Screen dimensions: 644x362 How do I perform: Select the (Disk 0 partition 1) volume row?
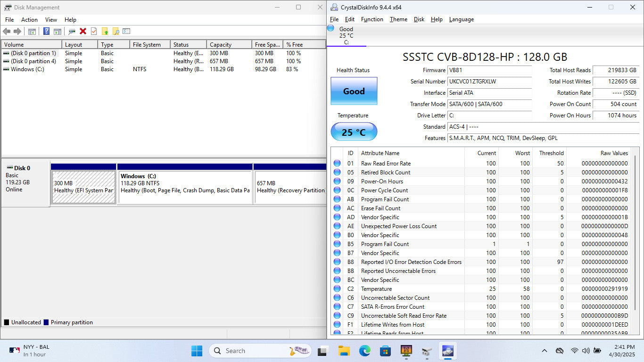(x=163, y=53)
